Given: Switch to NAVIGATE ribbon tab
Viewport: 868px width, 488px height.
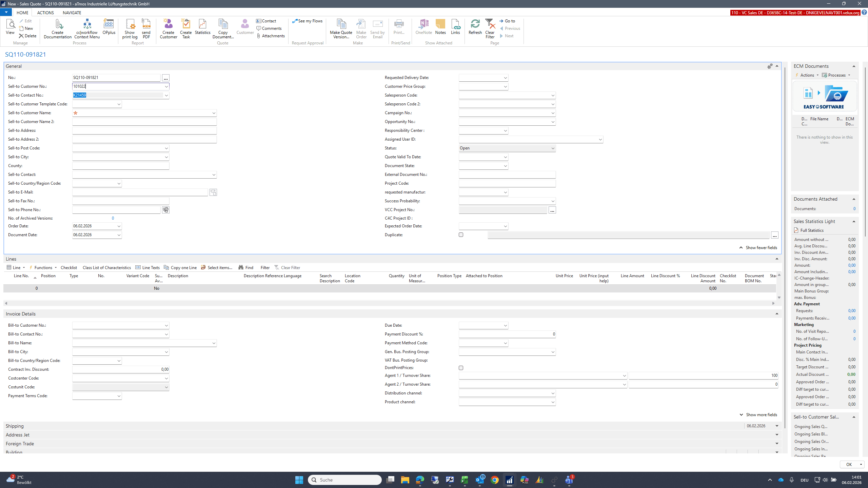Looking at the screenshot, I should [72, 13].
